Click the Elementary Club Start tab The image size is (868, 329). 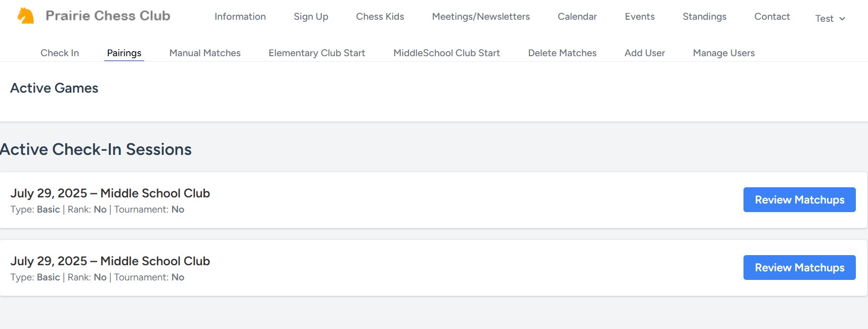click(x=317, y=53)
